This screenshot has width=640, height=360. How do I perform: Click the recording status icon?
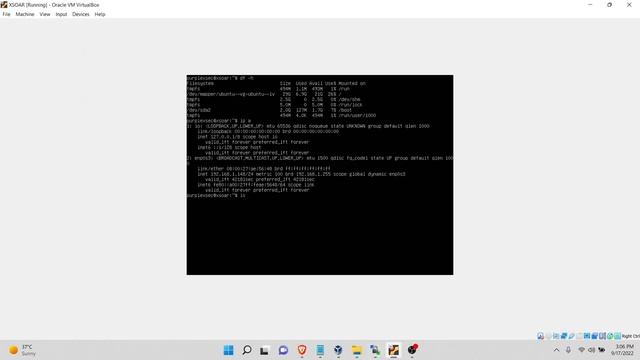pyautogui.click(x=595, y=336)
